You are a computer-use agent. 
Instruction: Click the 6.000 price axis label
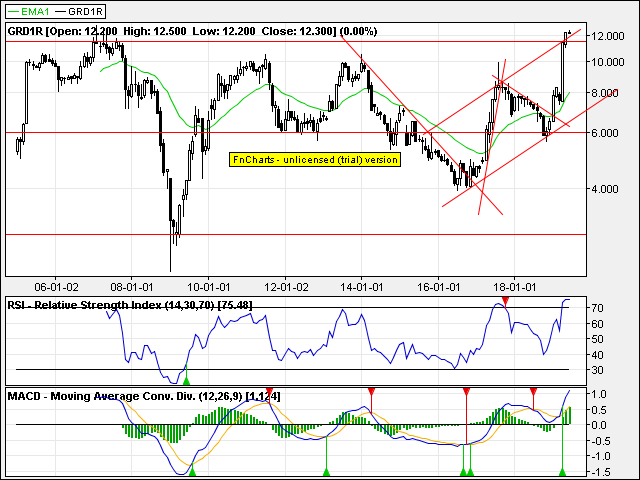pos(607,133)
